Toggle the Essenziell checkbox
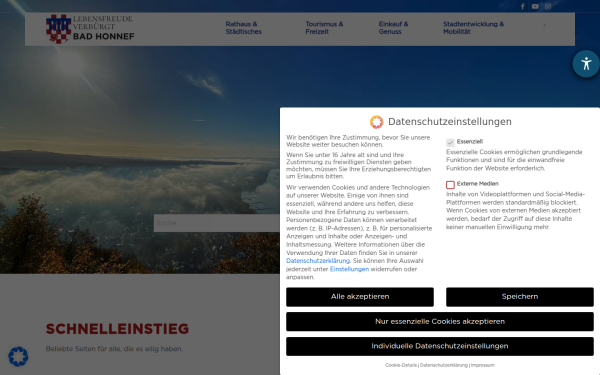 (450, 142)
